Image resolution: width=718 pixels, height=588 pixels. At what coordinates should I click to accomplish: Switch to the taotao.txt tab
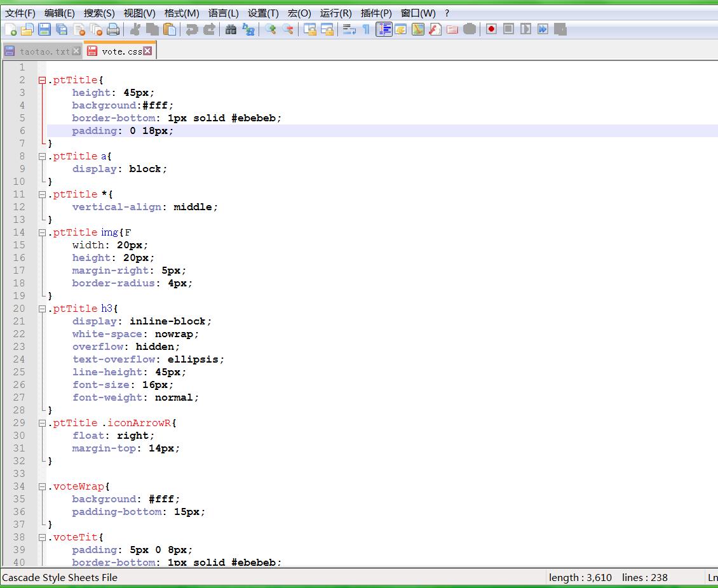point(43,51)
